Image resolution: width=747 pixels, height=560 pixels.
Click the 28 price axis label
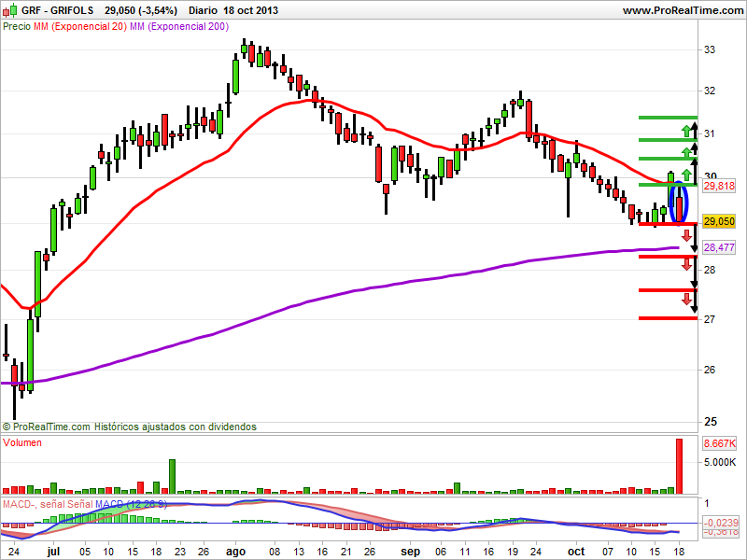point(710,270)
